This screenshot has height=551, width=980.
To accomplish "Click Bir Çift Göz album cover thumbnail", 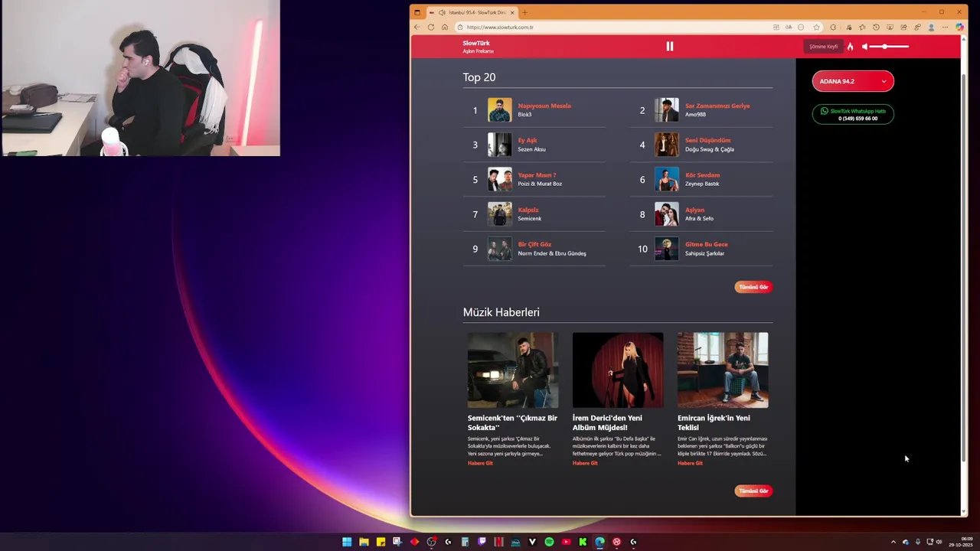I will (500, 249).
